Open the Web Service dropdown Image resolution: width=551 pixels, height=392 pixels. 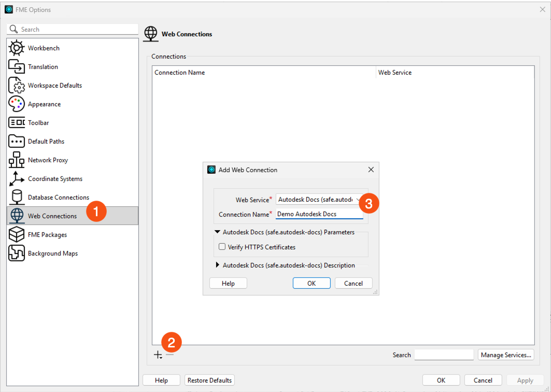319,199
